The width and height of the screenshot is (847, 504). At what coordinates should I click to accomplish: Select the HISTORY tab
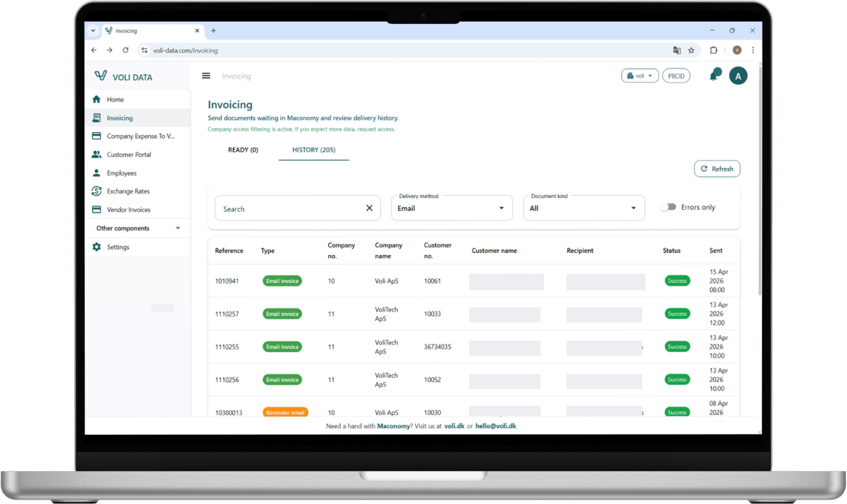pyautogui.click(x=314, y=150)
